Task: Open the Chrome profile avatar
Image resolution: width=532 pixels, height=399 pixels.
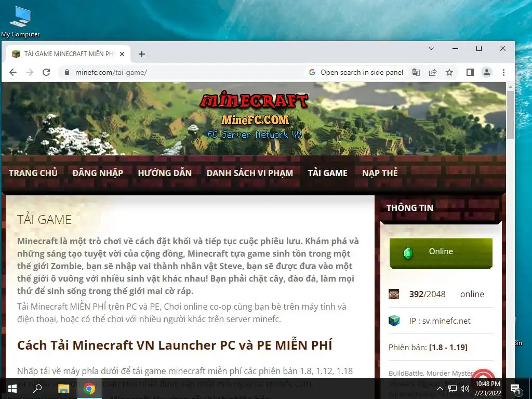Action: coord(486,72)
